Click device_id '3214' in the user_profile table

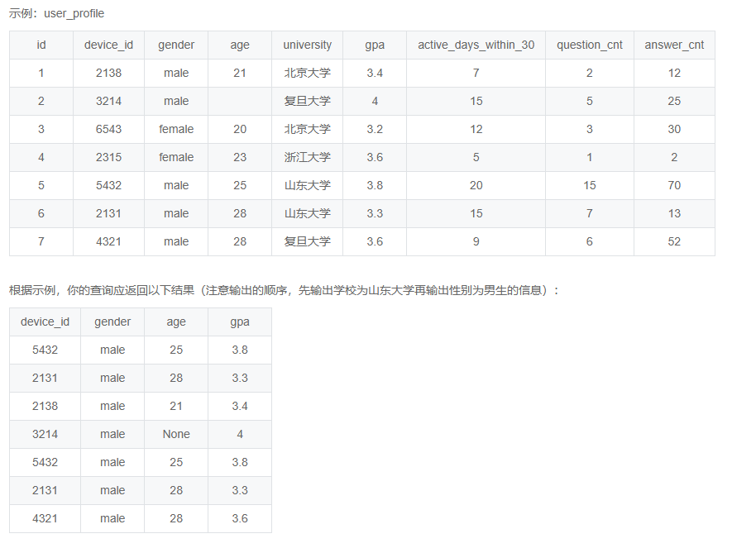tap(108, 101)
